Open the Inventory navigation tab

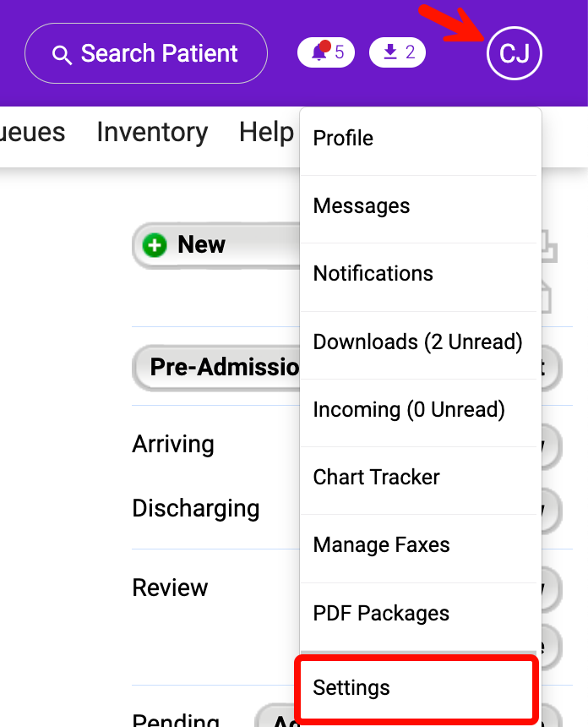pos(152,133)
